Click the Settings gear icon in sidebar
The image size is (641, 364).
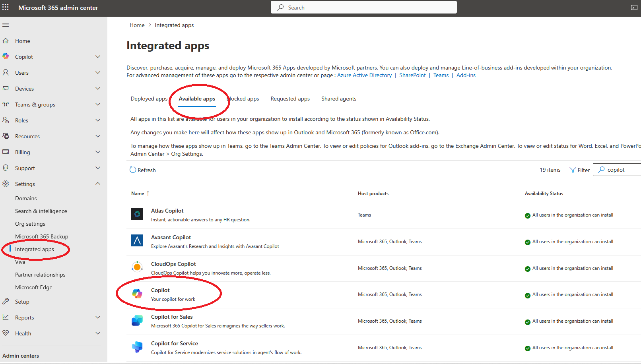pos(6,184)
